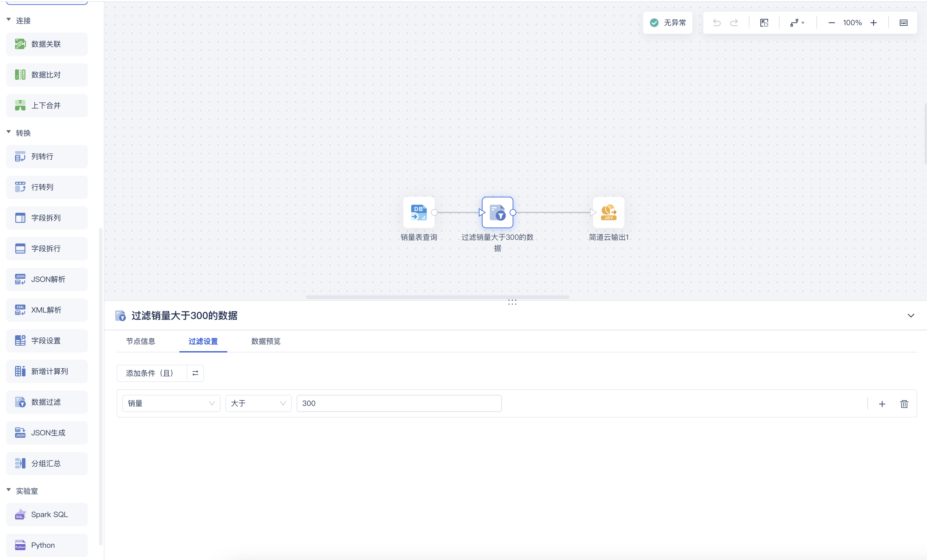Click the 300 value input field
Screen dimensions: 927x560
pyautogui.click(x=399, y=403)
